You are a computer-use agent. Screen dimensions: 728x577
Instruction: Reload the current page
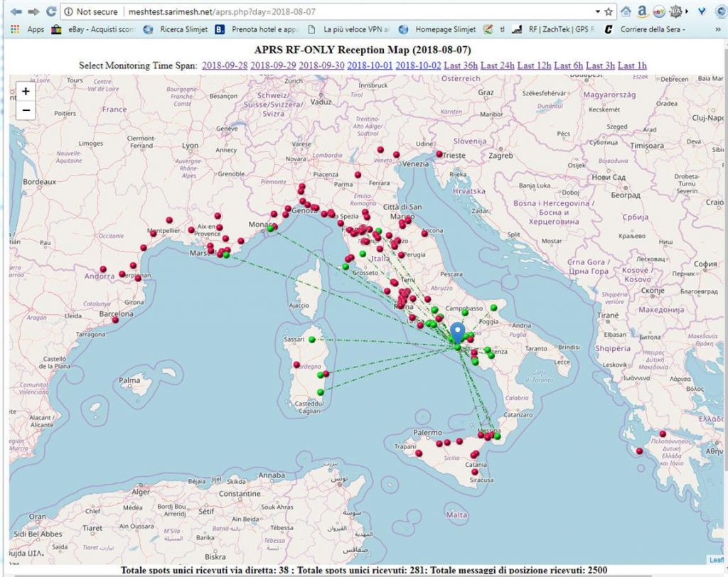coord(50,11)
